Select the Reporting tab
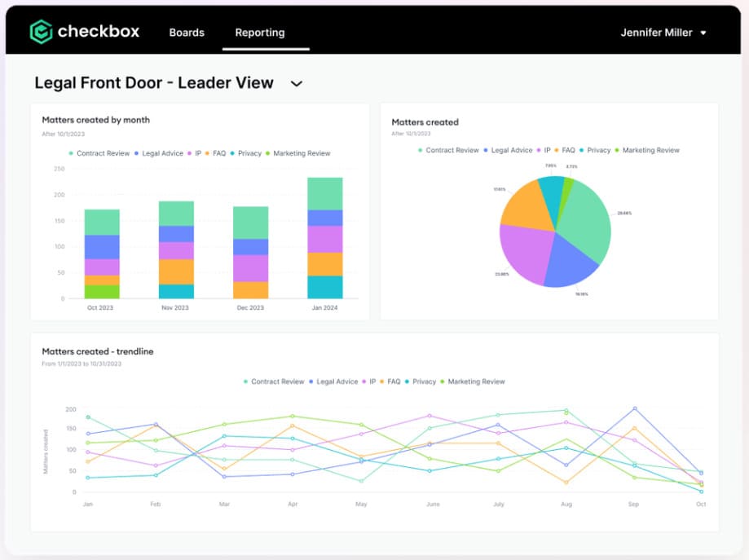The height and width of the screenshot is (560, 749). coord(259,33)
